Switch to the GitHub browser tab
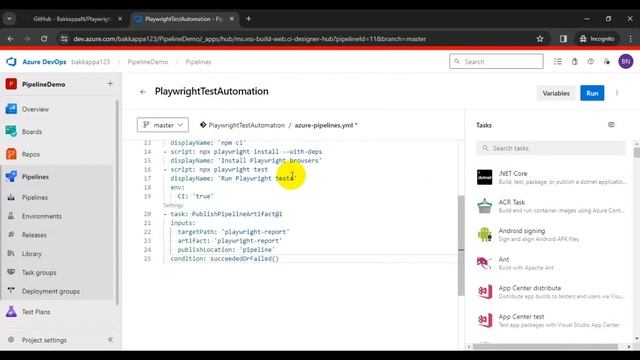The width and height of the screenshot is (640, 360). (73, 19)
